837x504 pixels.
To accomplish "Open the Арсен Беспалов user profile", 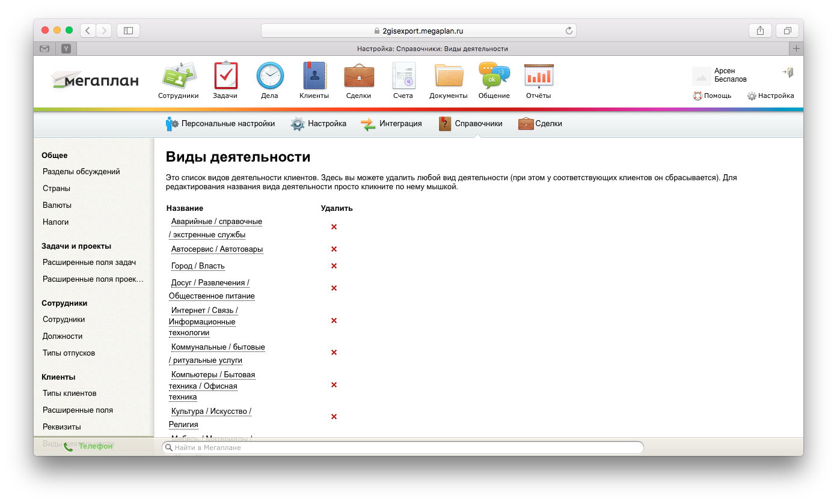I will coord(731,75).
